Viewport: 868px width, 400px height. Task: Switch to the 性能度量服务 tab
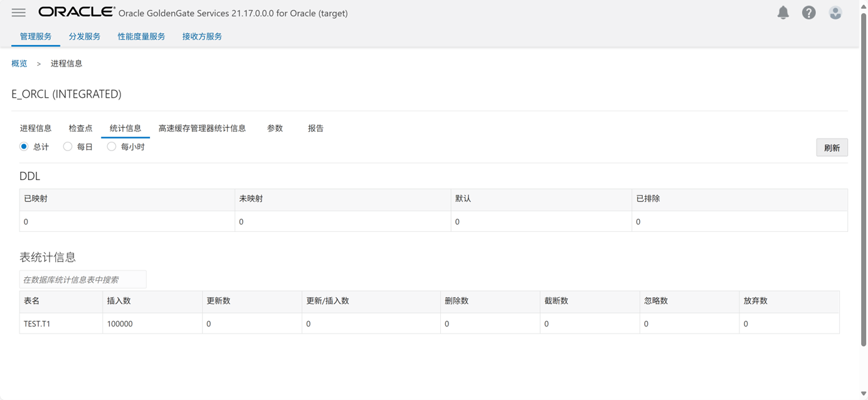[141, 36]
